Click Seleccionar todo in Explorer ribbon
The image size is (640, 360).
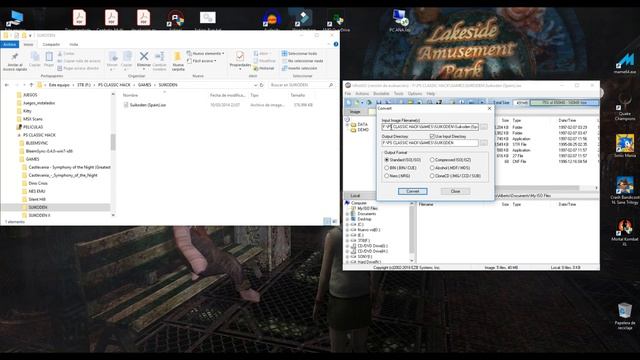299,53
